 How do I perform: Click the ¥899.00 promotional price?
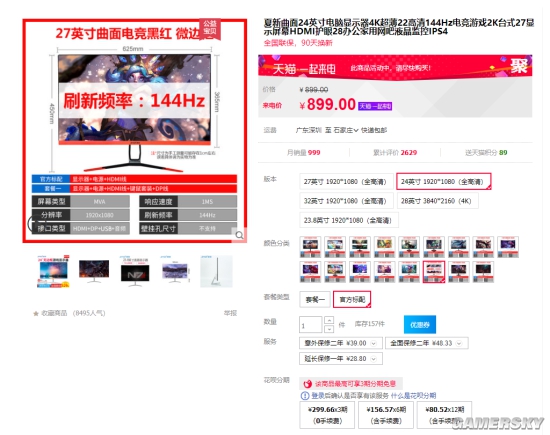(328, 105)
